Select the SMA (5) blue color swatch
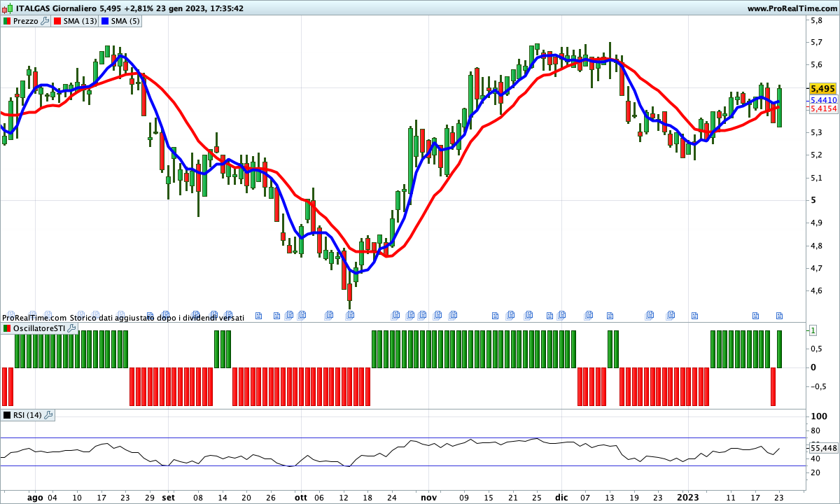This screenshot has width=840, height=504. click(106, 21)
